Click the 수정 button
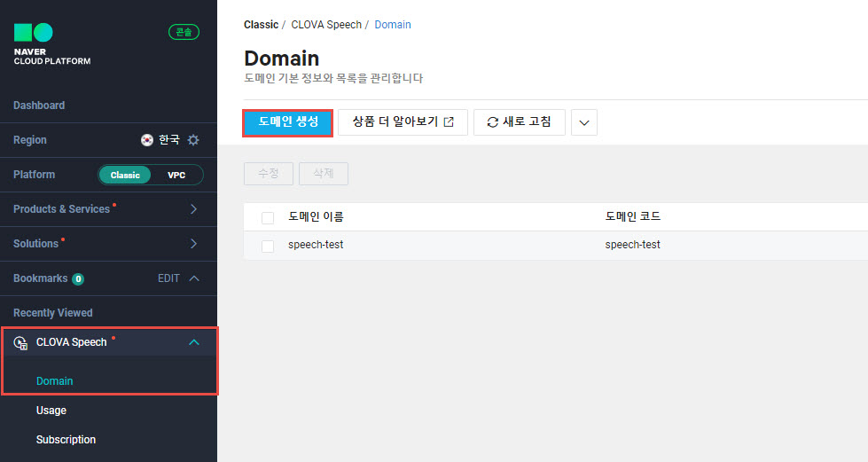The width and height of the screenshot is (868, 462). tap(269, 174)
